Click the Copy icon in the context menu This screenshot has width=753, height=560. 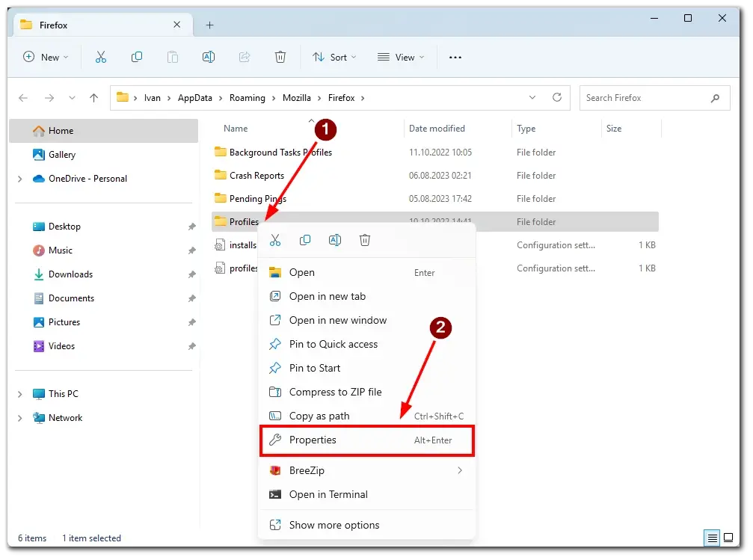[305, 240]
